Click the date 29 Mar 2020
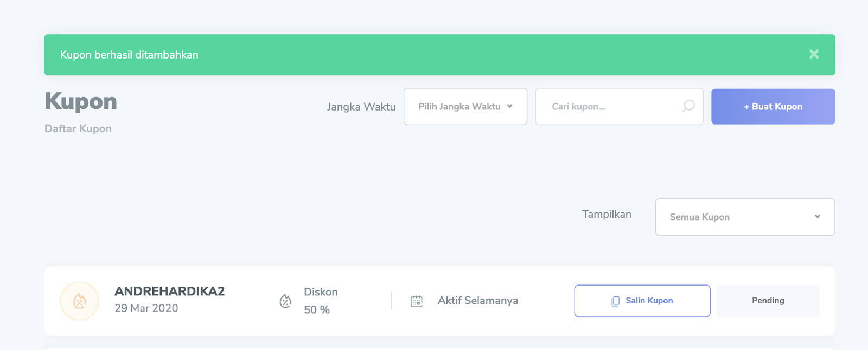The height and width of the screenshot is (350, 868). pos(146,308)
